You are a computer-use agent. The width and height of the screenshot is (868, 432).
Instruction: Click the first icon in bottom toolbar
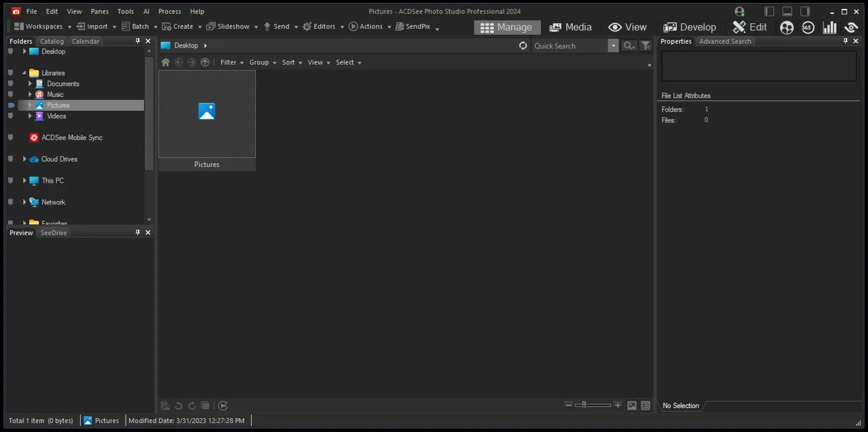(166, 406)
